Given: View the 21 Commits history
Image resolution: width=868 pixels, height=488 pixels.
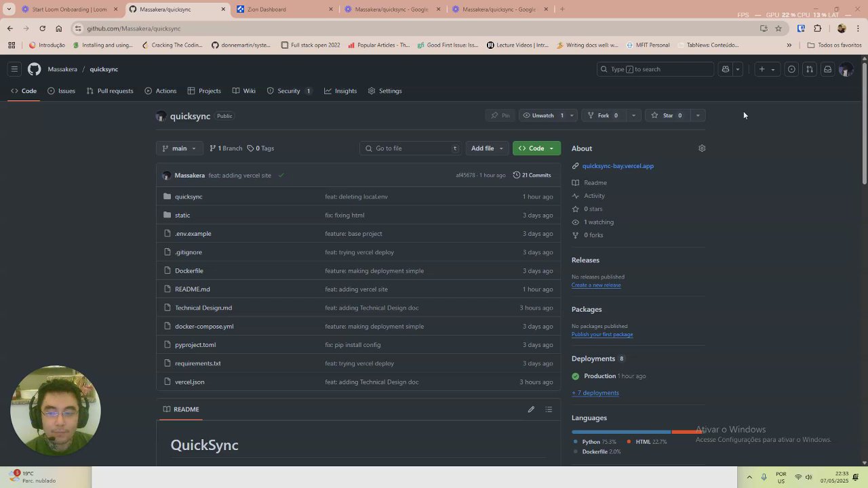Looking at the screenshot, I should pyautogui.click(x=532, y=176).
